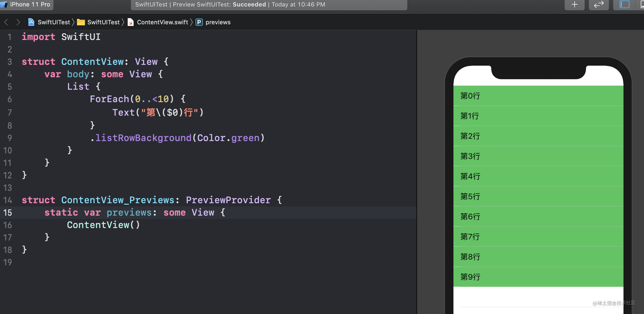
Task: Select preview row 第5行
Action: pos(538,196)
